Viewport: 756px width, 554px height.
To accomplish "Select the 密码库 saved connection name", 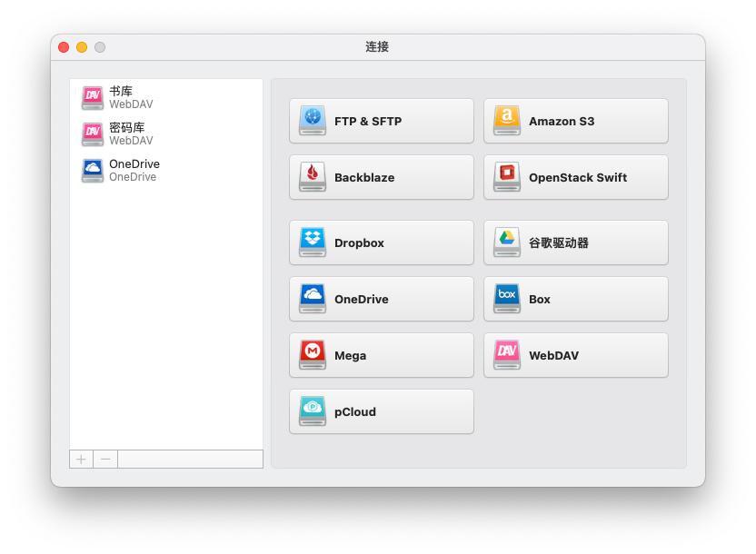I will coord(127,128).
